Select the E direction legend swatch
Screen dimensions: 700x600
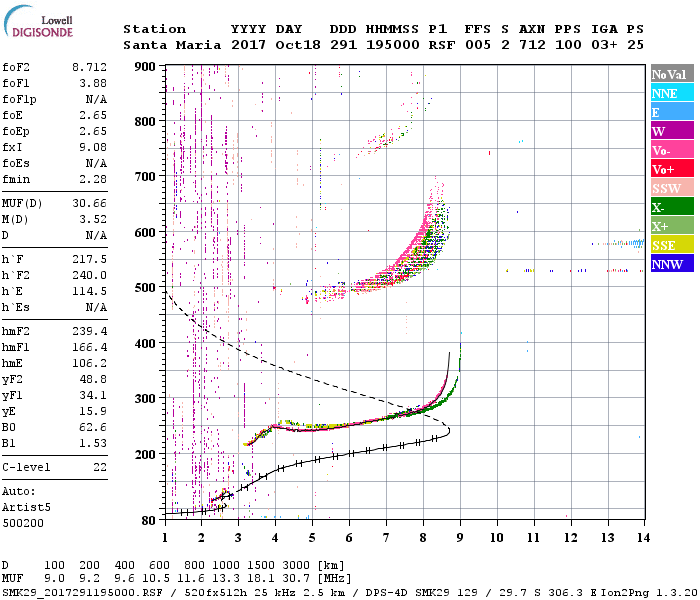coord(672,112)
